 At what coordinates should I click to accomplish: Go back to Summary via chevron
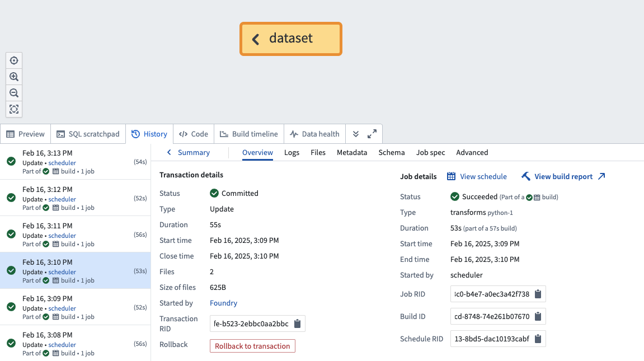click(169, 152)
